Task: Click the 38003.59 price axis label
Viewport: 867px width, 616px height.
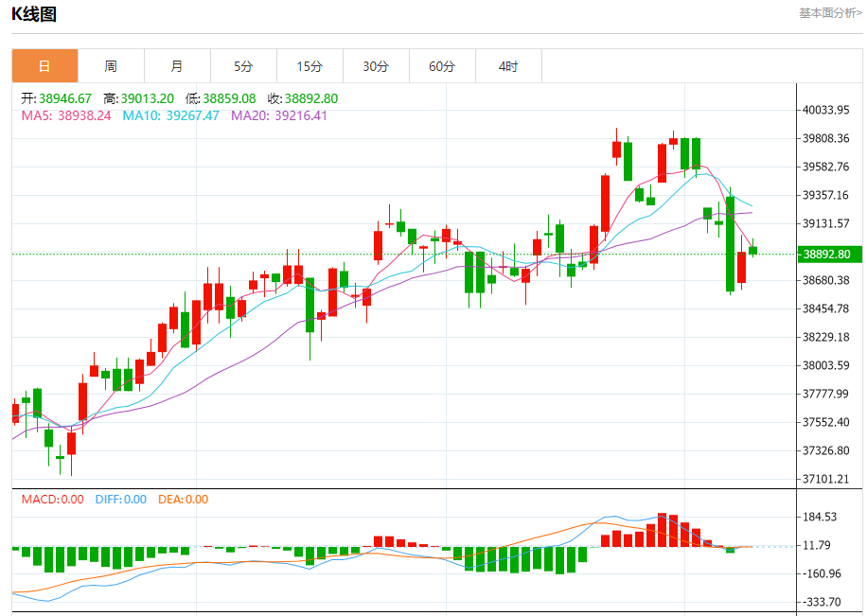Action: [826, 365]
